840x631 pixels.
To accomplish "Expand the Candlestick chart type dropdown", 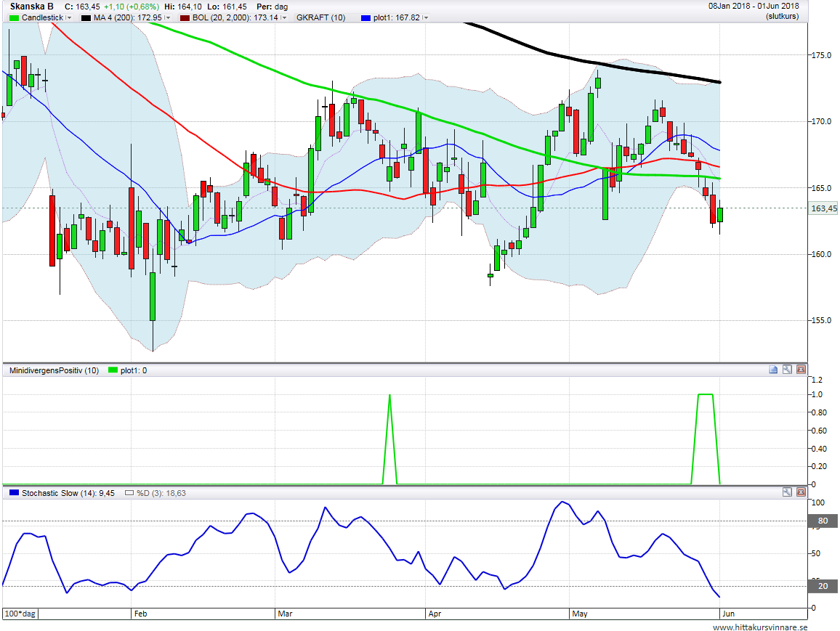I will (69, 17).
